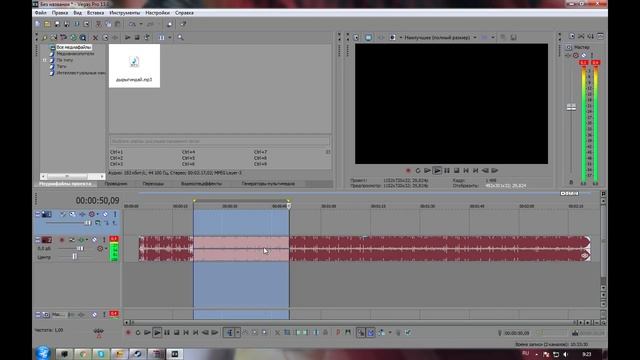
Task: Click the save project icon in main toolbar
Action: tap(57, 24)
